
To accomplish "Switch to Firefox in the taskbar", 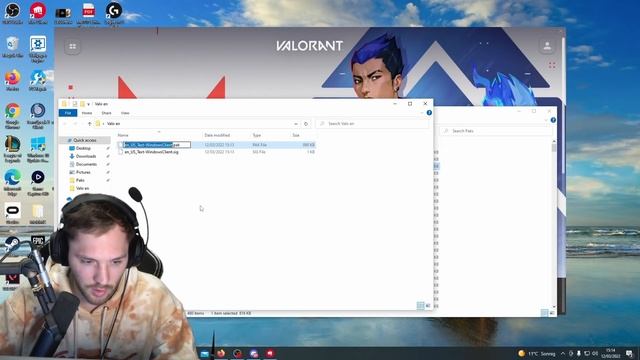I will click(221, 353).
